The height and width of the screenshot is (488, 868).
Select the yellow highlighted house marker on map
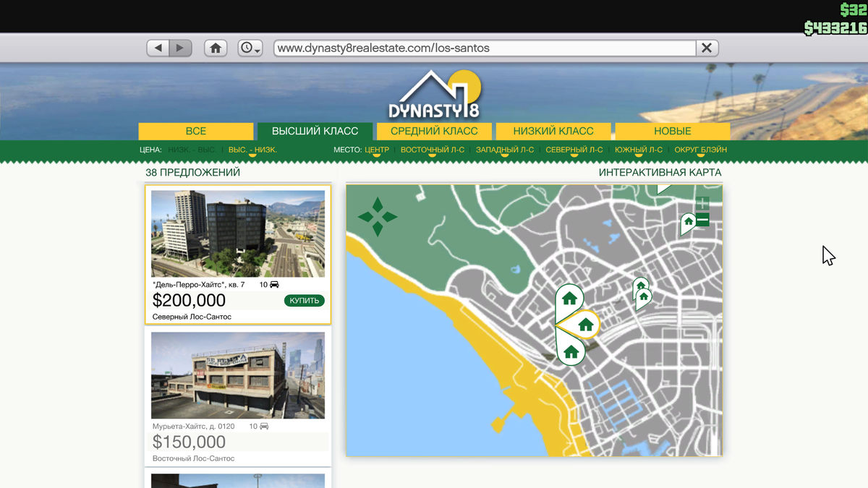[x=584, y=325]
